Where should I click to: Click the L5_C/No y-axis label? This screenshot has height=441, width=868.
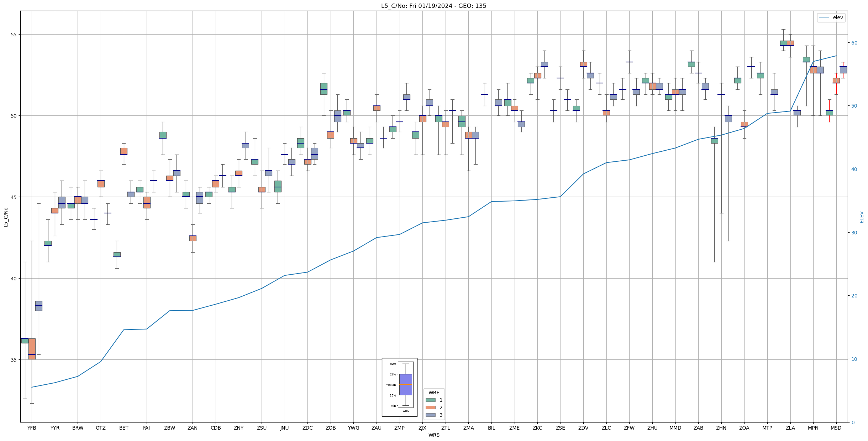(x=6, y=217)
